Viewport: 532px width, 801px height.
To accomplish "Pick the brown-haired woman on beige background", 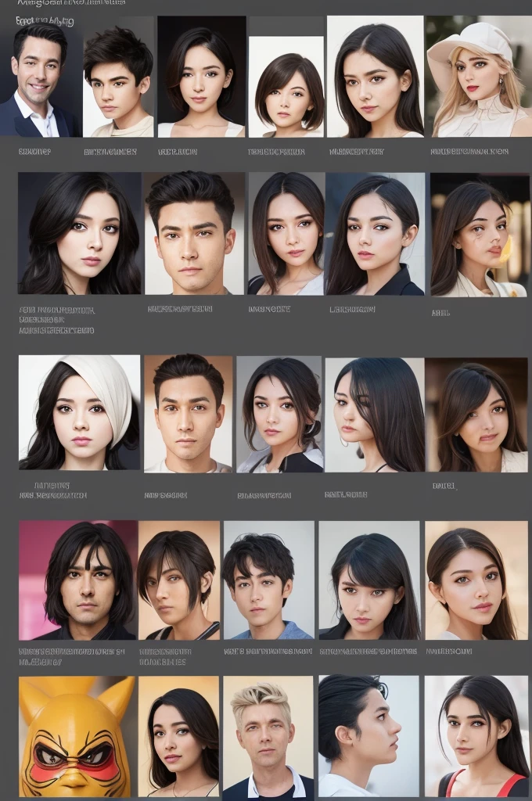I will click(x=476, y=580).
